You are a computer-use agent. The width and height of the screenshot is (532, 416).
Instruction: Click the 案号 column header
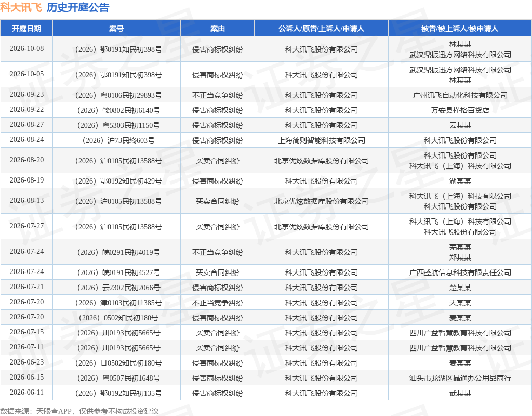[x=116, y=29]
